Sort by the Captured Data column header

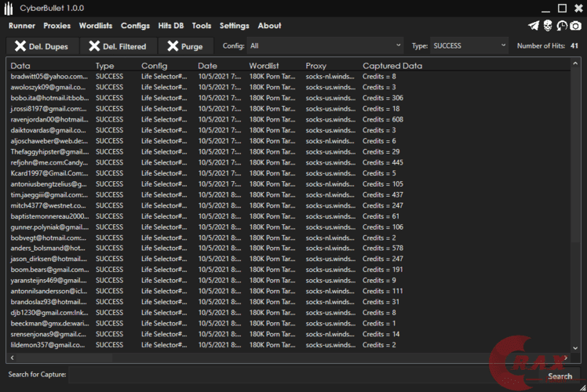392,66
